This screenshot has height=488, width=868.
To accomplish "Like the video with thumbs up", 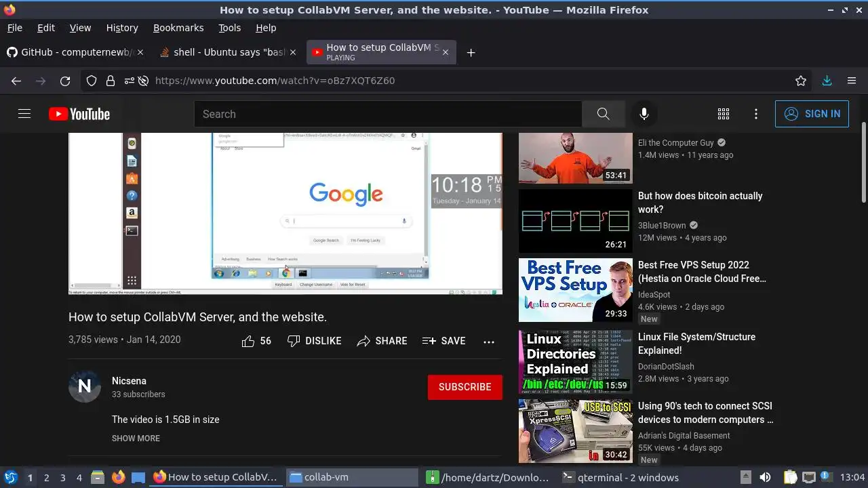I will [x=256, y=341].
